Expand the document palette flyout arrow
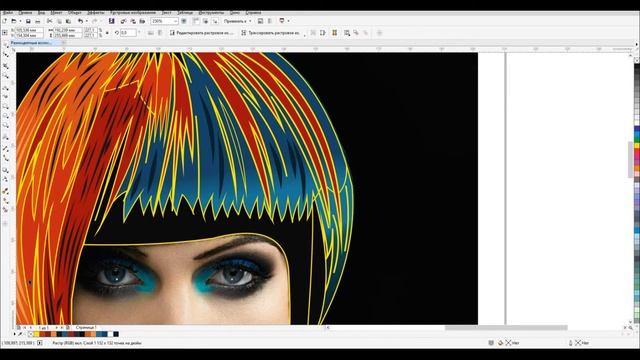The image size is (640, 360). tap(14, 334)
